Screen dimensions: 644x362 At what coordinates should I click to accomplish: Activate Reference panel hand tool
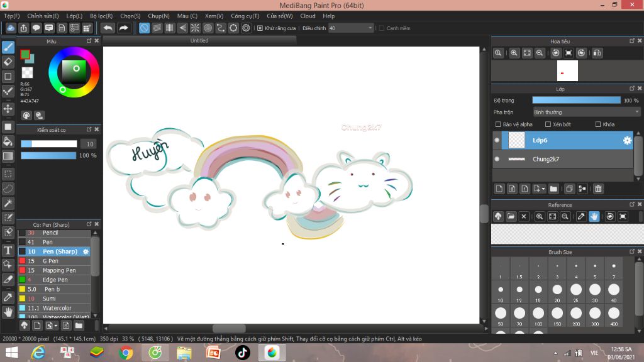(x=594, y=216)
